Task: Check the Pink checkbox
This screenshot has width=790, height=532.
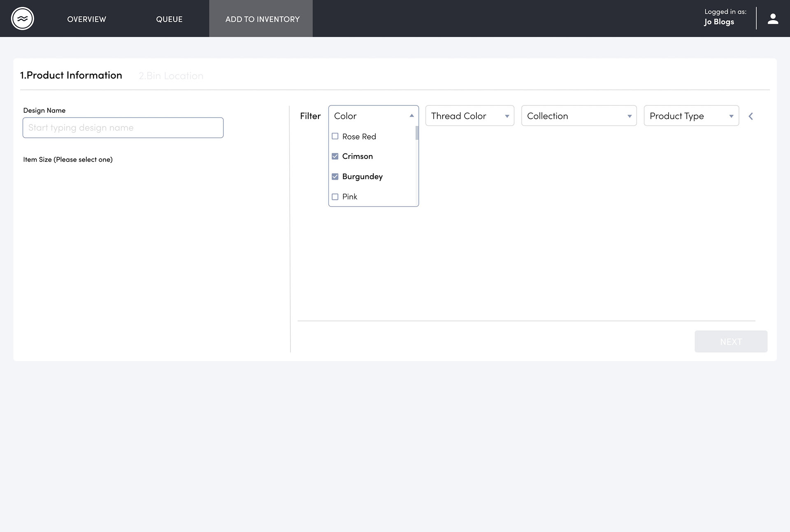Action: 335,197
